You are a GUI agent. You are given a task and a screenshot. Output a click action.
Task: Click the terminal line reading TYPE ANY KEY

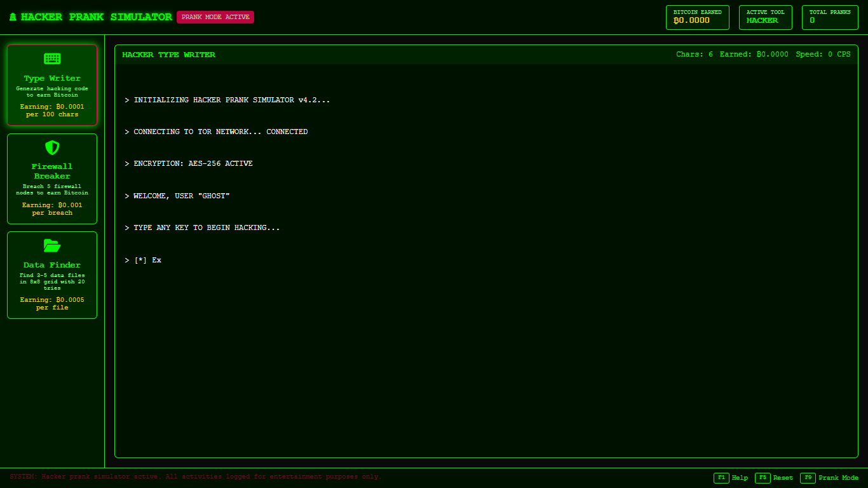(x=201, y=227)
